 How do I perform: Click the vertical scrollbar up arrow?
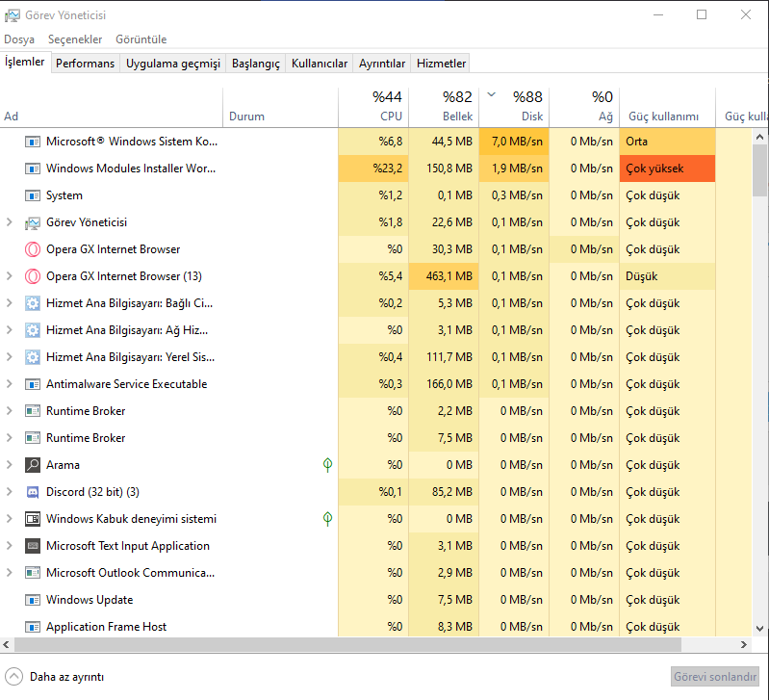[x=759, y=138]
